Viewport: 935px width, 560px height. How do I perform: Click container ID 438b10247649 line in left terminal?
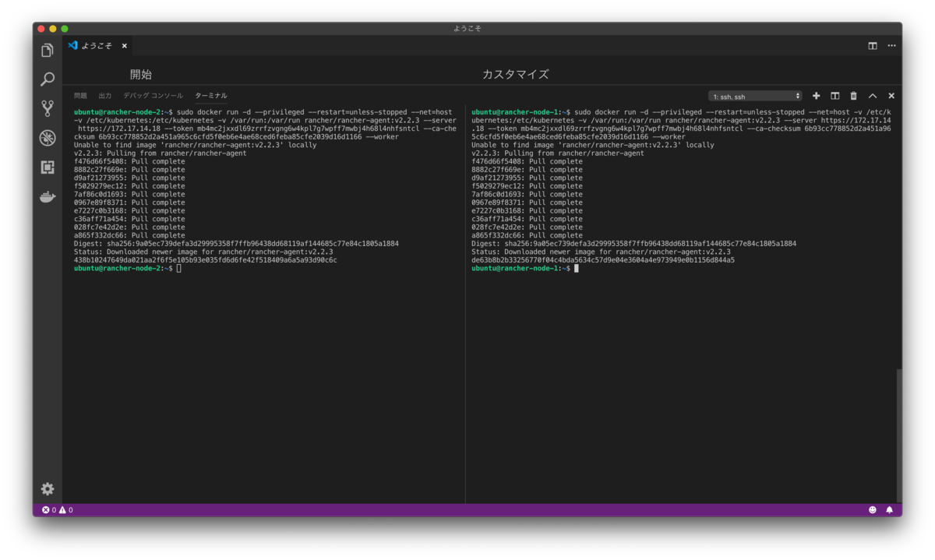click(x=206, y=260)
